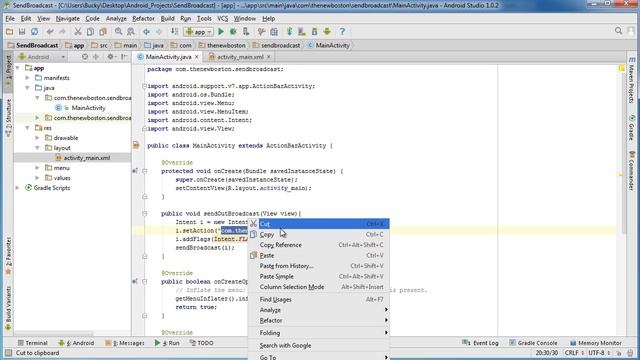
Task: Open toolbar Help question mark icon
Action: 342,31
